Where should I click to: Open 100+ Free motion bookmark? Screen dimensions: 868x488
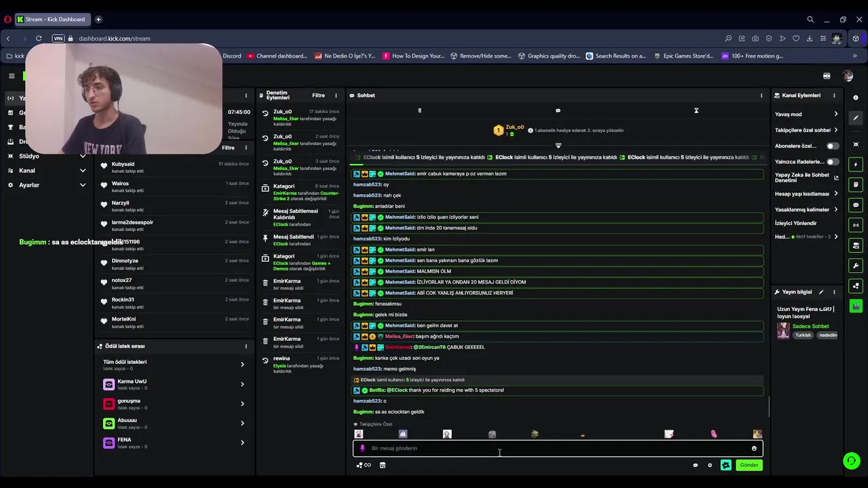pyautogui.click(x=752, y=56)
